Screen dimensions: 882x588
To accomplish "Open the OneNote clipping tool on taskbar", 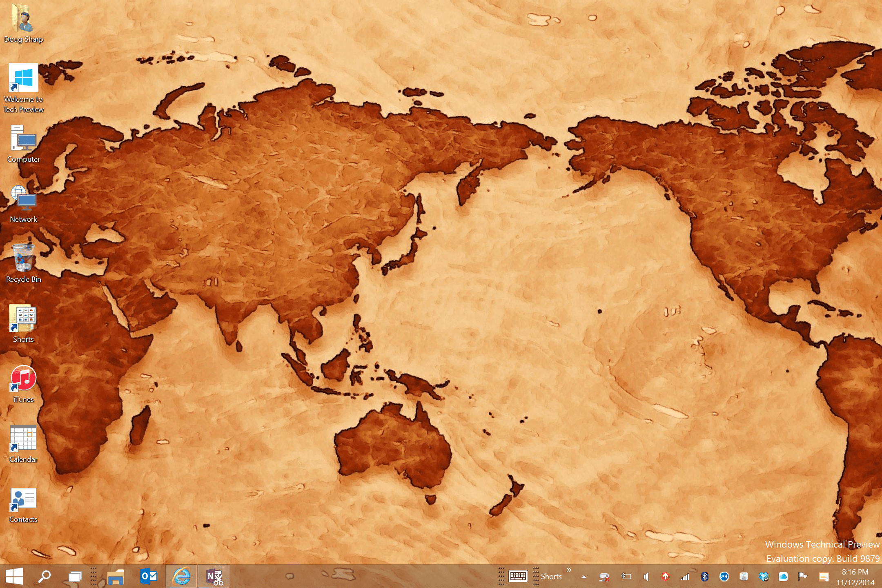I will coord(214,576).
